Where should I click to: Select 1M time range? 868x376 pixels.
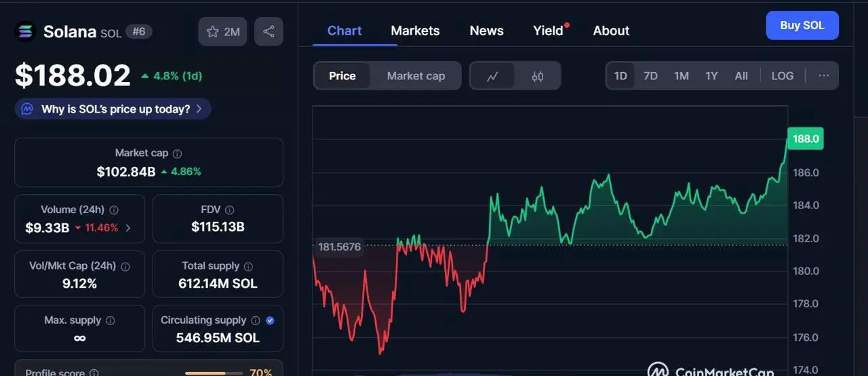[x=682, y=76]
